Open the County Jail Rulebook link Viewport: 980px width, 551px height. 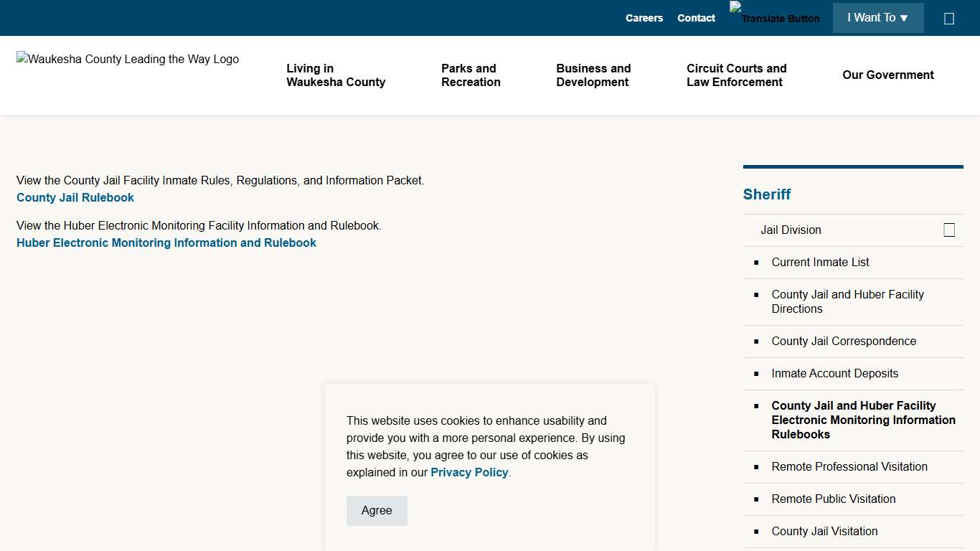pos(75,197)
